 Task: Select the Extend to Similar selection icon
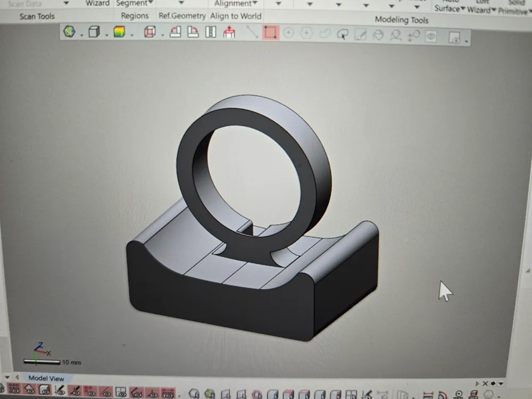point(396,35)
